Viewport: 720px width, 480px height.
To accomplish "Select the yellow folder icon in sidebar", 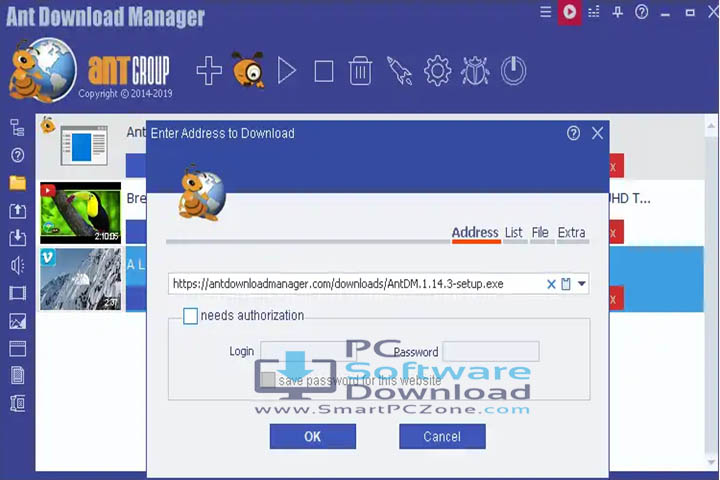I will click(x=17, y=183).
